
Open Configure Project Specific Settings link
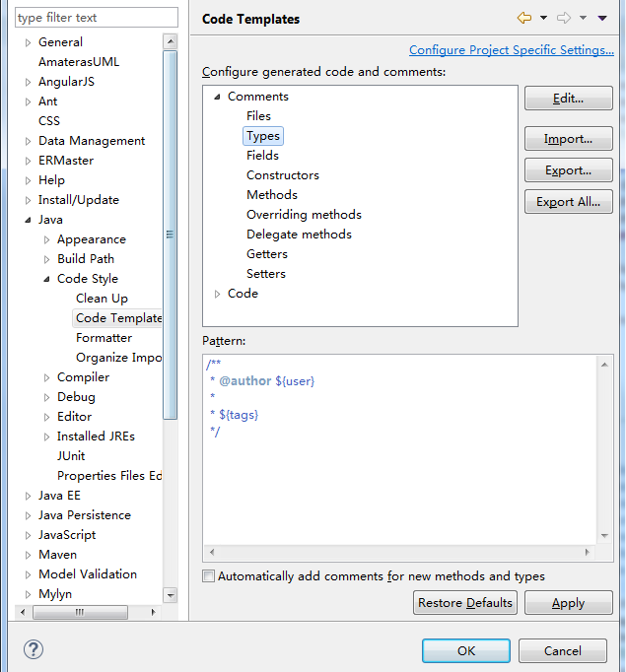coord(511,50)
